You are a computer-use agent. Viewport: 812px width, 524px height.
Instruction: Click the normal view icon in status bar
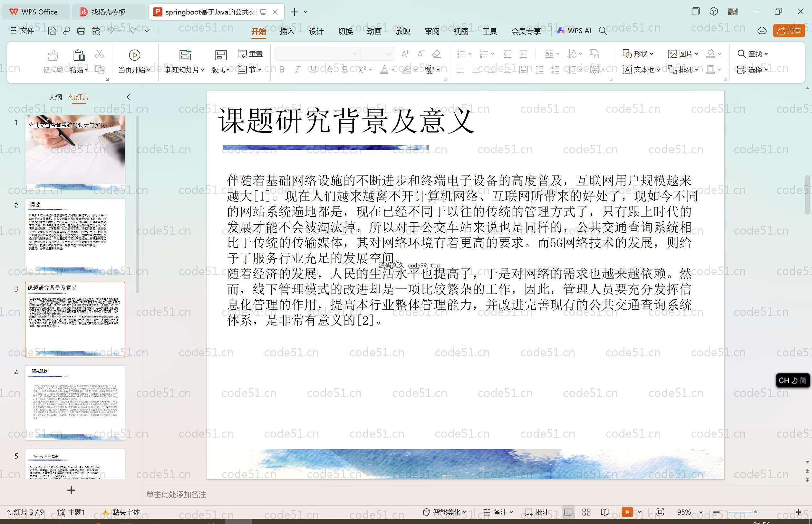(x=568, y=512)
